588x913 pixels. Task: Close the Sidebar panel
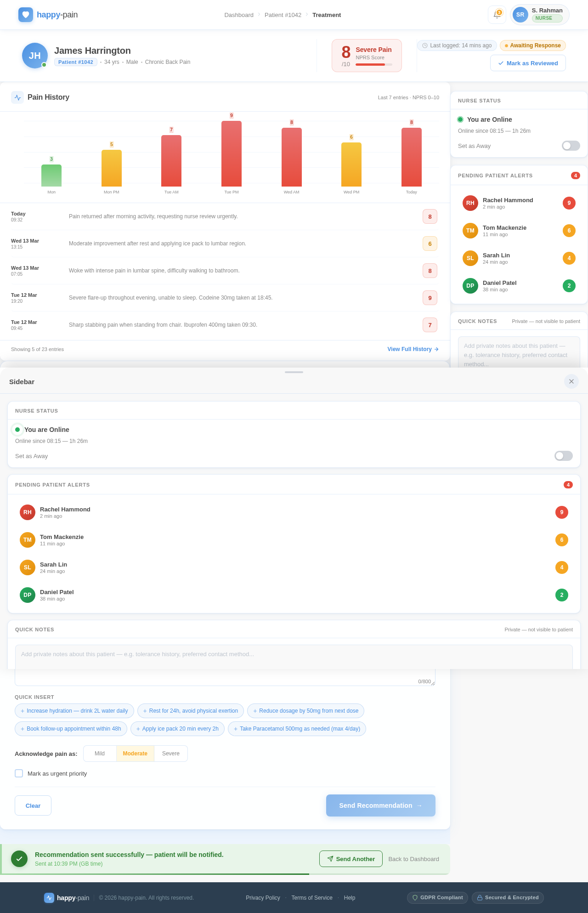click(x=571, y=381)
